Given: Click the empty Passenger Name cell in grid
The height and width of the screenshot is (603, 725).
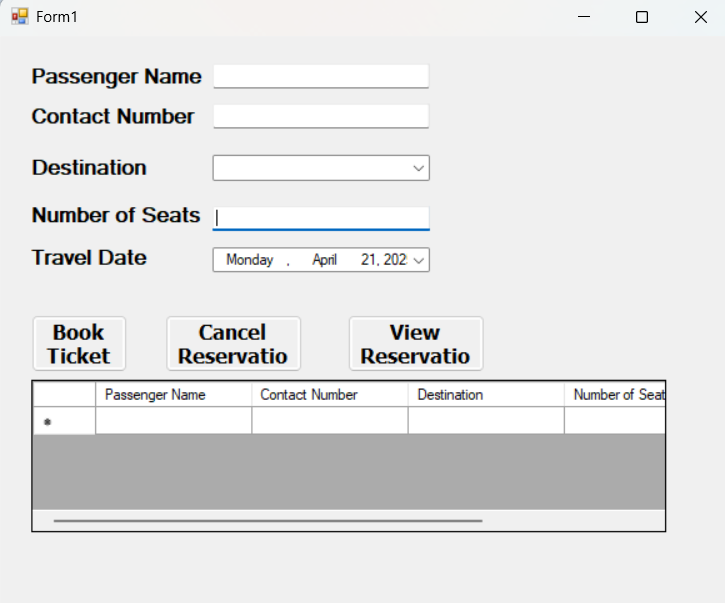Looking at the screenshot, I should coord(173,421).
